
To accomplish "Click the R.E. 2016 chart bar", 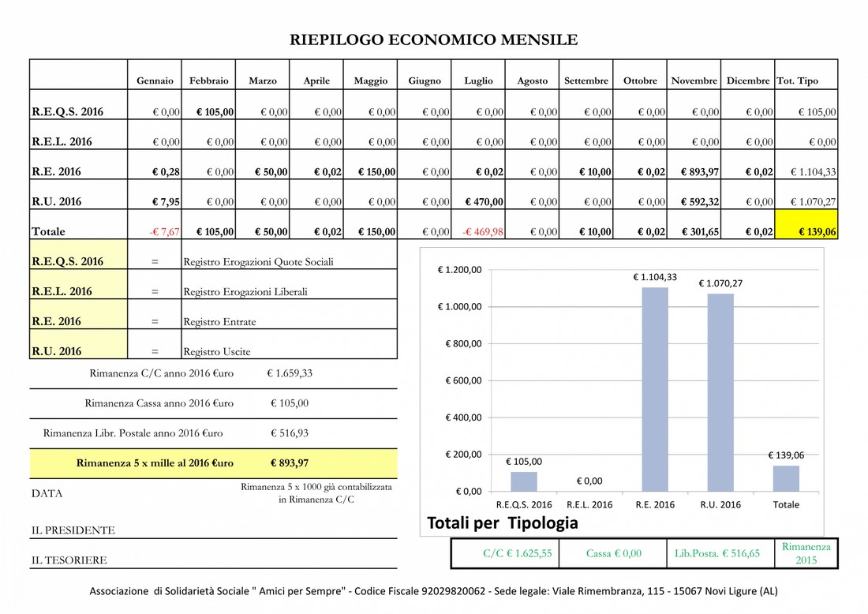I will coord(655,389).
